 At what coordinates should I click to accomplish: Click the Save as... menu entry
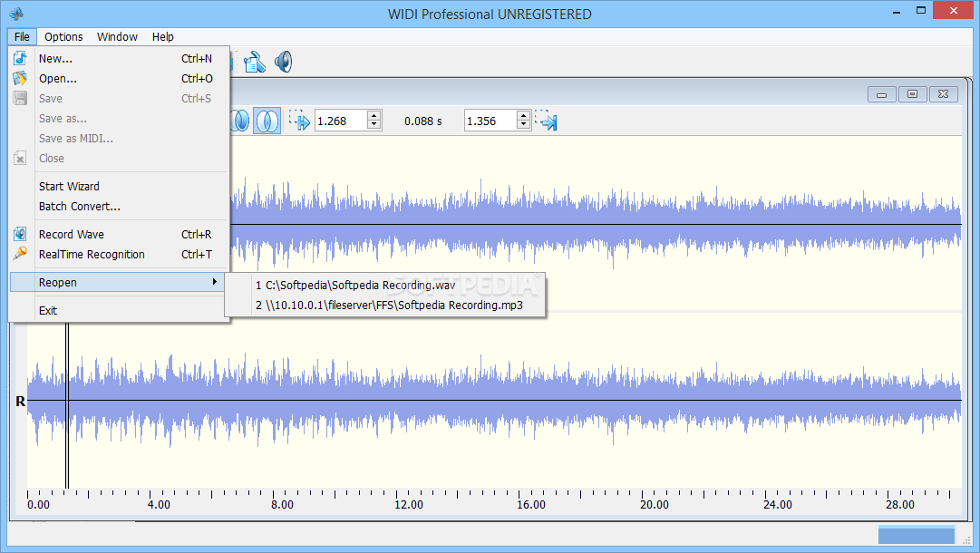pyautogui.click(x=120, y=119)
